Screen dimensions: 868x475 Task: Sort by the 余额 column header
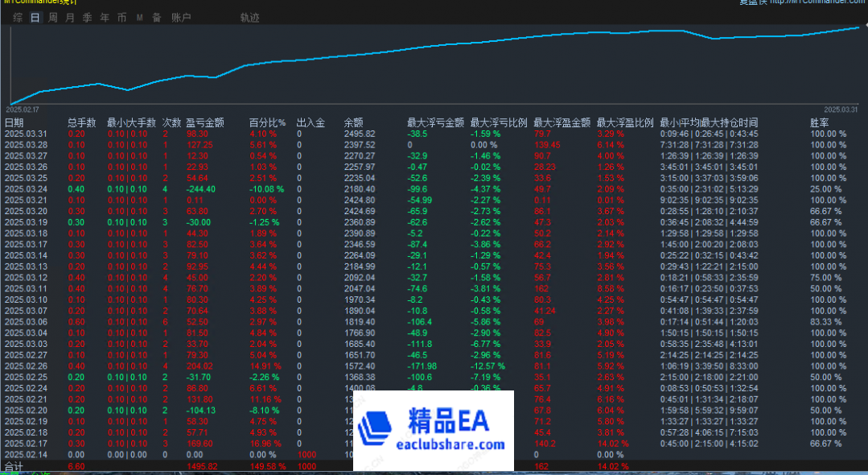[354, 122]
